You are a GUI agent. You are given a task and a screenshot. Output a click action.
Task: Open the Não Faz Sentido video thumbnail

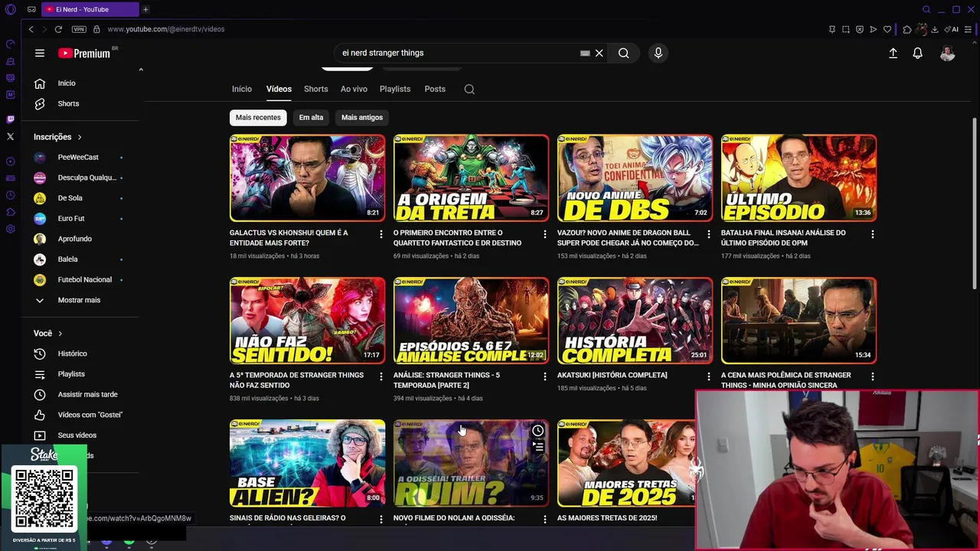(308, 320)
